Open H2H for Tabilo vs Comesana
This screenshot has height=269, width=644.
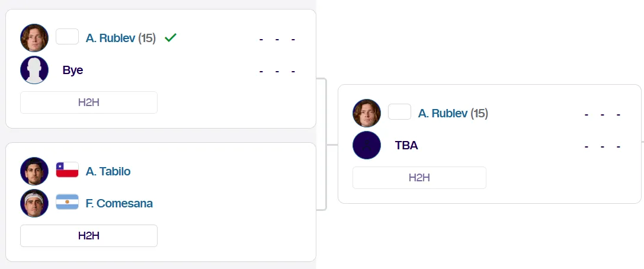click(89, 236)
